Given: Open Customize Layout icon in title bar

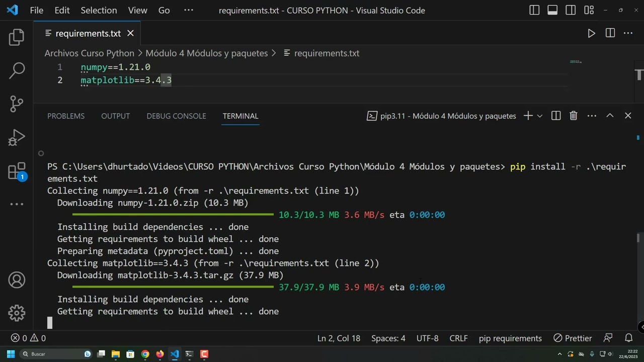Looking at the screenshot, I should [x=589, y=10].
